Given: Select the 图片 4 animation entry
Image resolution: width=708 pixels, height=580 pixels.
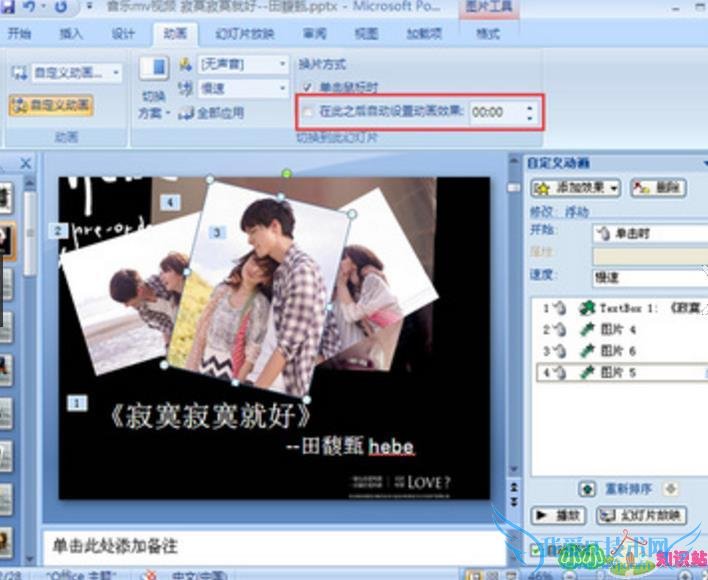Looking at the screenshot, I should [621, 330].
